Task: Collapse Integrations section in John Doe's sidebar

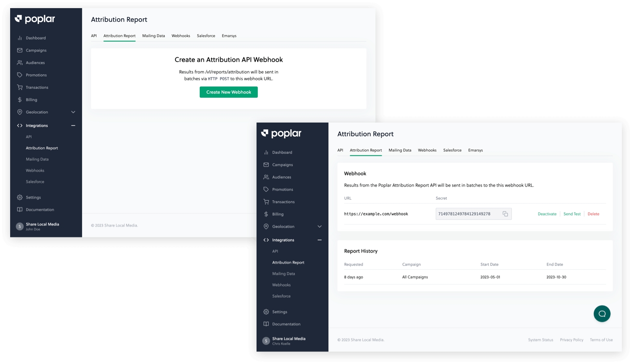Action: [73, 125]
